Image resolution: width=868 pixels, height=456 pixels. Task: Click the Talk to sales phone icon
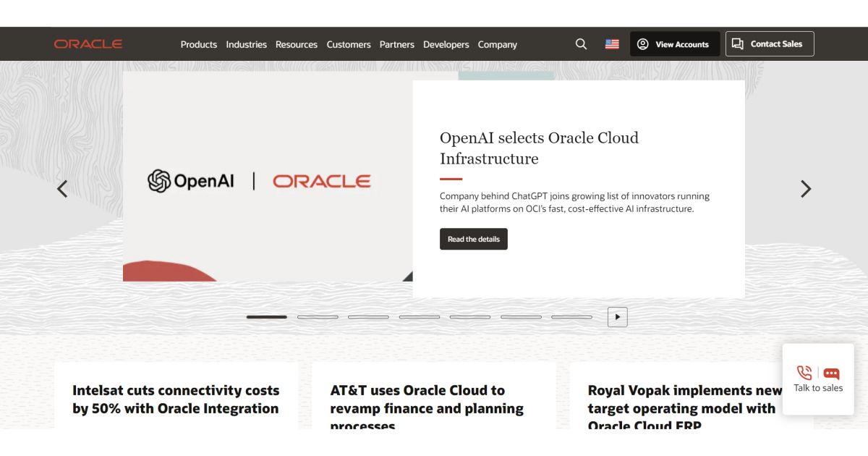point(804,373)
